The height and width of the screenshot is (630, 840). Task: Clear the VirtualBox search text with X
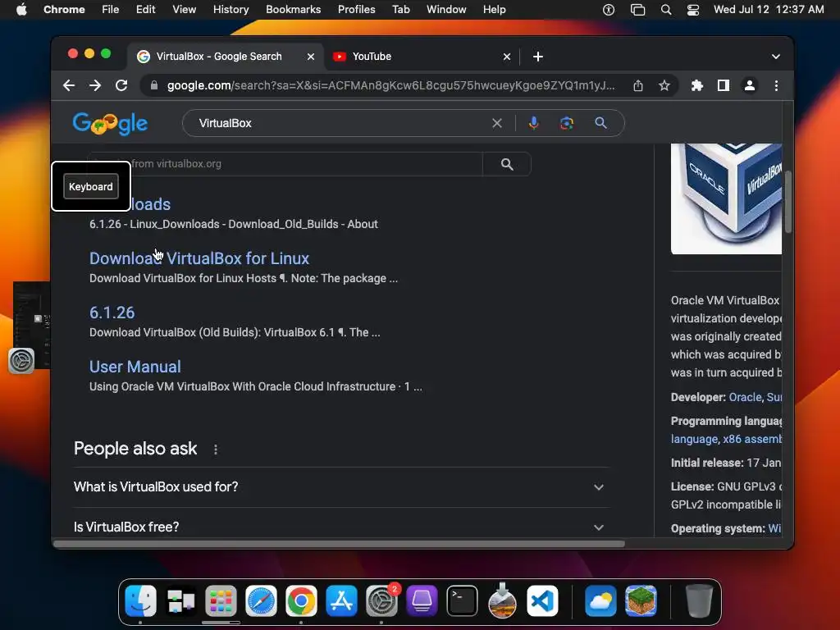tap(497, 123)
